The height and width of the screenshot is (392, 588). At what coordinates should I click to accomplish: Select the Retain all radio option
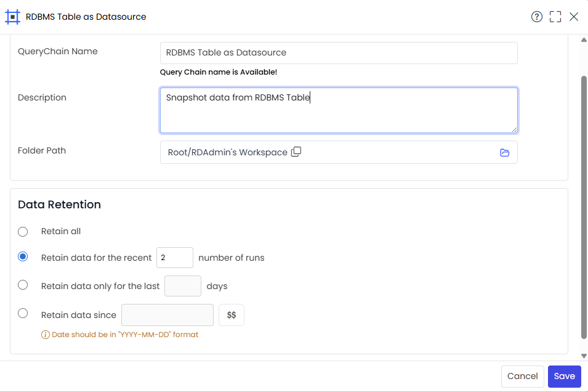pyautogui.click(x=23, y=232)
